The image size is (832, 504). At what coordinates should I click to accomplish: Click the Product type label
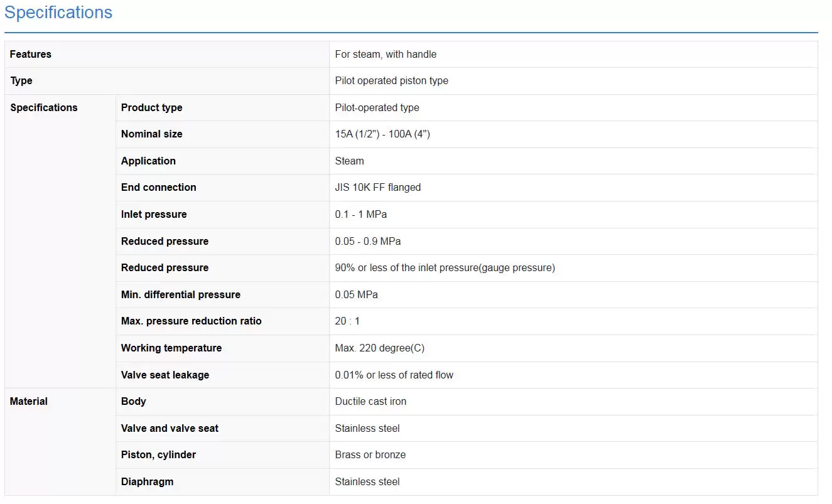tap(151, 107)
